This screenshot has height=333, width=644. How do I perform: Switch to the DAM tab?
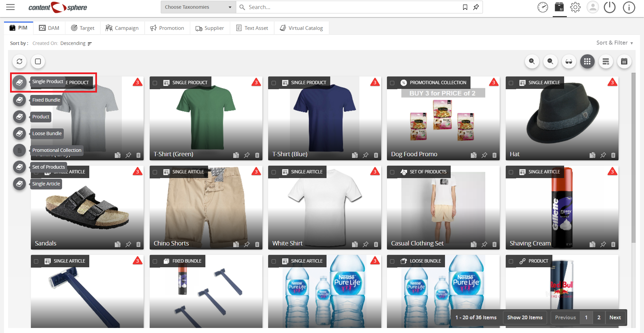(49, 28)
